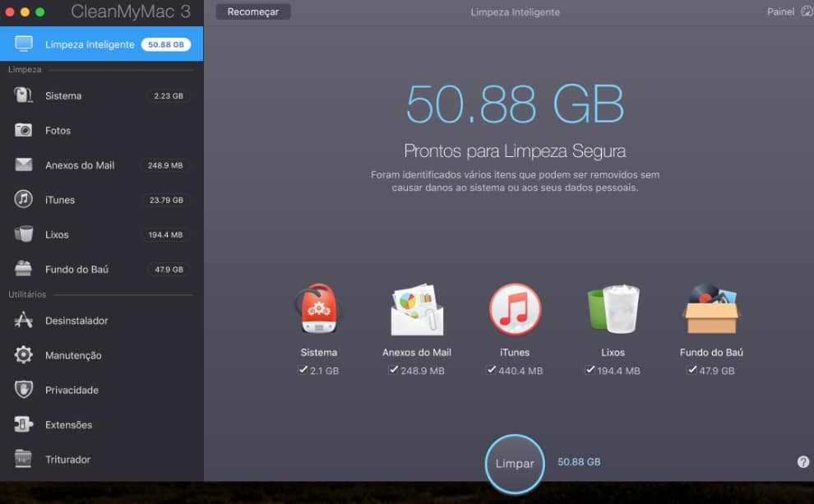Open the Extensões plug icon
814x504 pixels.
pyautogui.click(x=23, y=424)
